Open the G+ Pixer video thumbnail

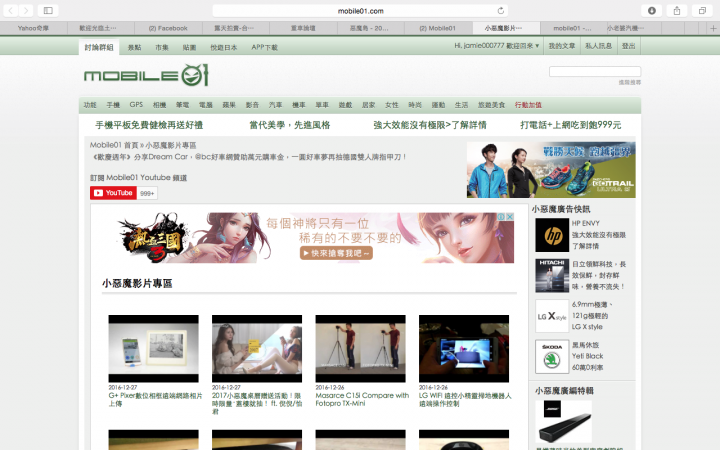coord(153,349)
